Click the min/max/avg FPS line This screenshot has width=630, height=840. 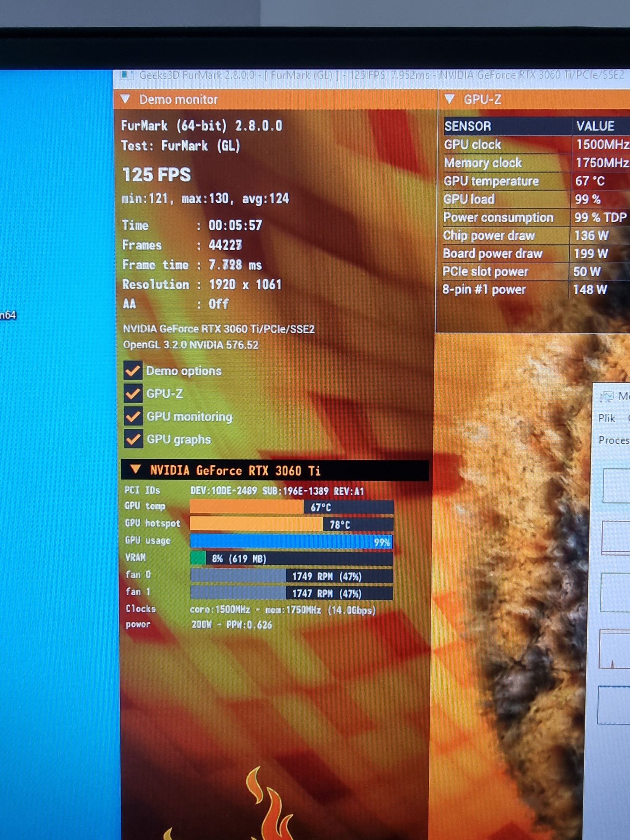tap(205, 198)
